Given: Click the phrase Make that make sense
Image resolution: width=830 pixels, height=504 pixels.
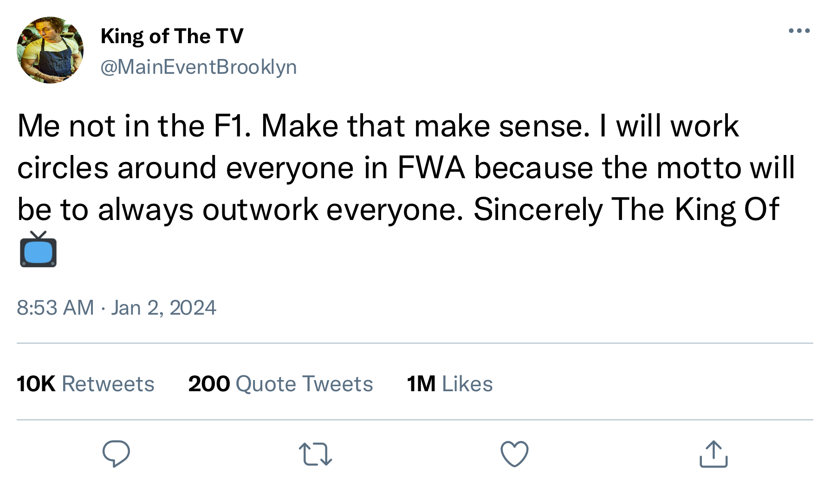Looking at the screenshot, I should (x=426, y=126).
